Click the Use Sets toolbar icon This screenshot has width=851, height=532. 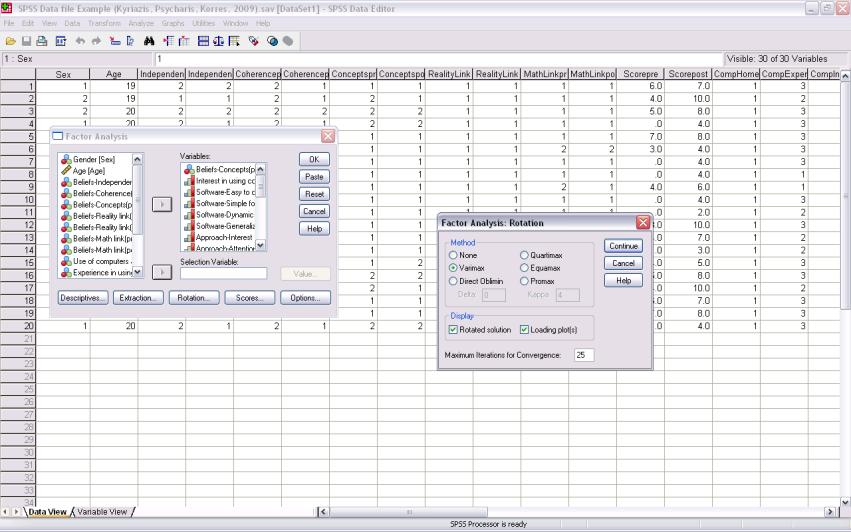272,41
